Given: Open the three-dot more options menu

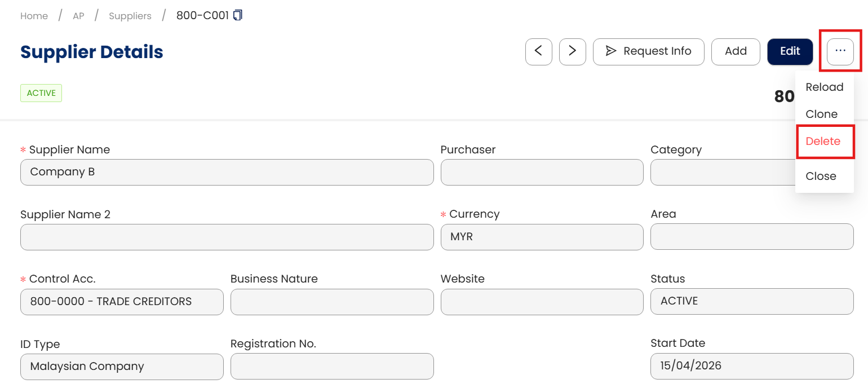Looking at the screenshot, I should pyautogui.click(x=840, y=51).
